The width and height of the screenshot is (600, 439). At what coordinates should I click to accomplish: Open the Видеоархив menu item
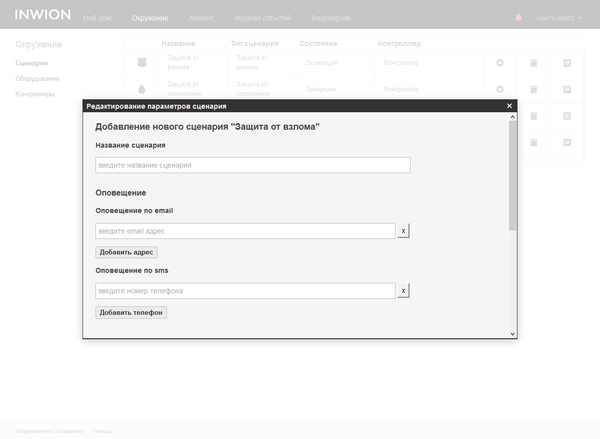click(331, 18)
